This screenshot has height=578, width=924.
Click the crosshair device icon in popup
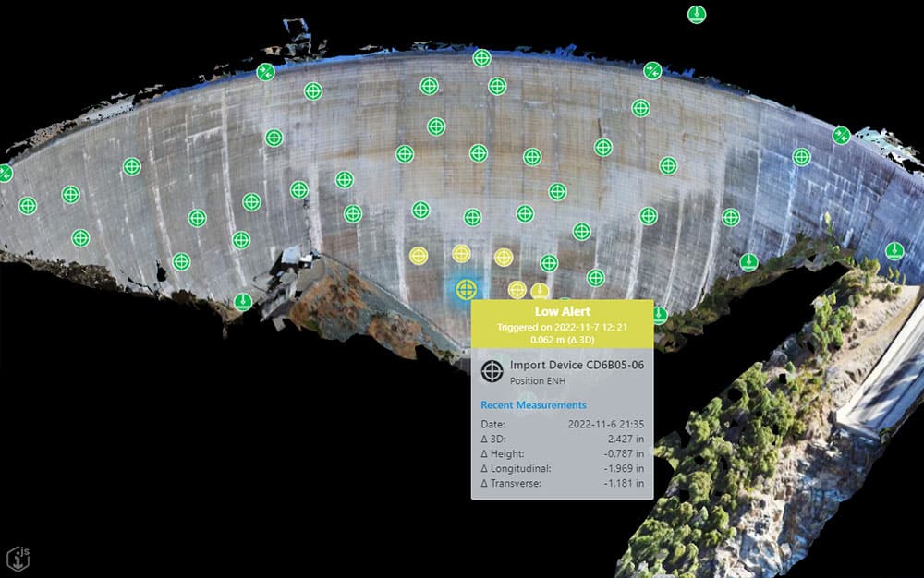(493, 371)
